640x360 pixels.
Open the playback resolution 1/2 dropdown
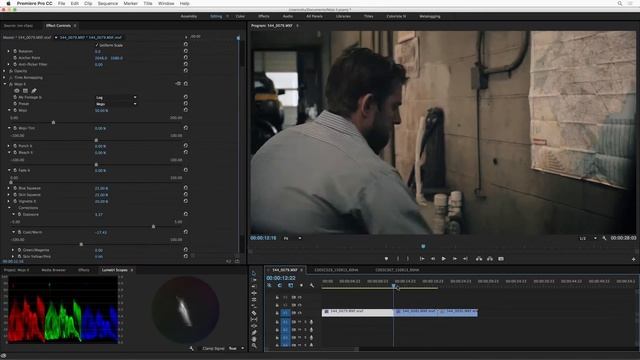pyautogui.click(x=588, y=238)
